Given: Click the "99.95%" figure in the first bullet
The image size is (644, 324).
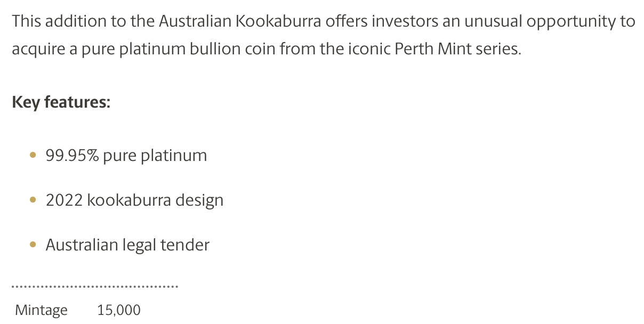Looking at the screenshot, I should click(72, 156).
